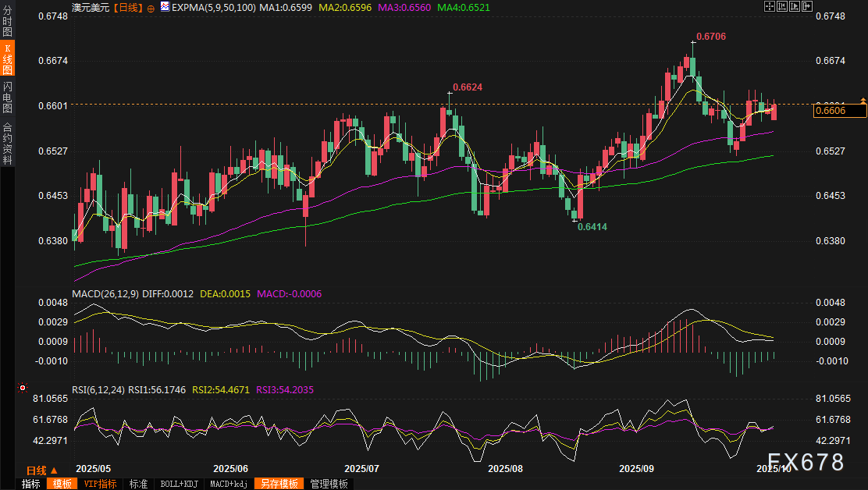Toggle the orange 模板 button

click(61, 484)
